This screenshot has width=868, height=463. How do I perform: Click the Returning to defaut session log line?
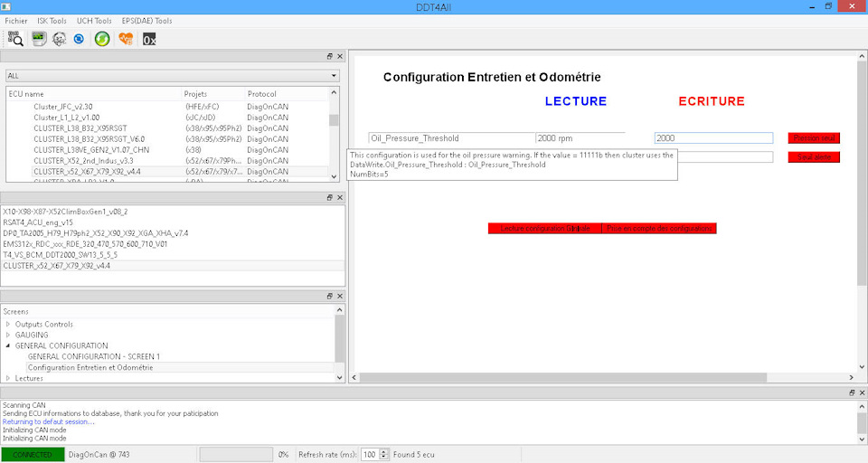pos(49,421)
